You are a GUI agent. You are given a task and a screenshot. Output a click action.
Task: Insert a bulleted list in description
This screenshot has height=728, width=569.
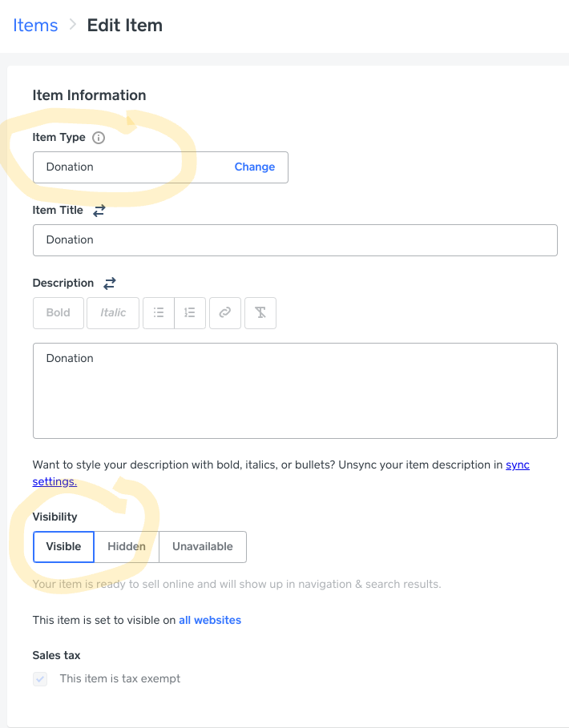pos(159,313)
